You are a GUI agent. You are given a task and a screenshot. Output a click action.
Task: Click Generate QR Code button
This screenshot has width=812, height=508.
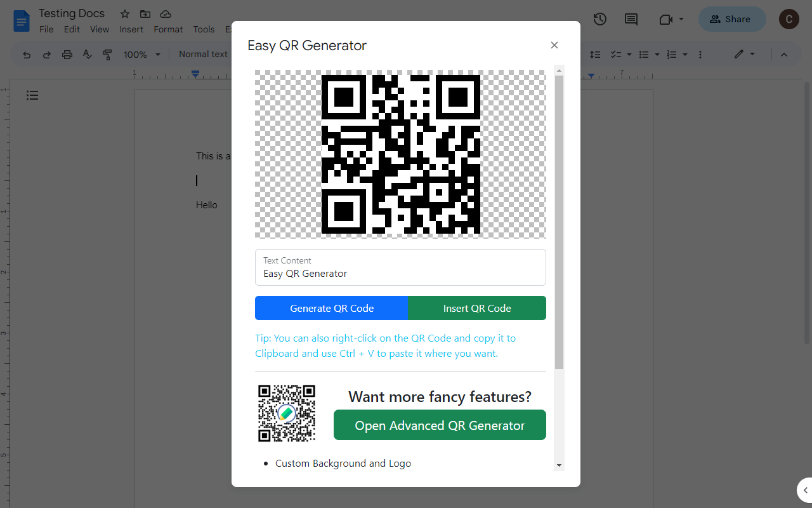tap(332, 308)
